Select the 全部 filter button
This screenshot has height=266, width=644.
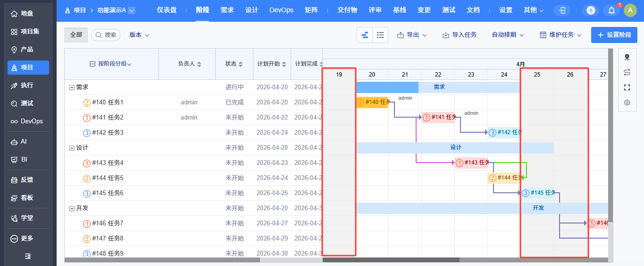(x=76, y=35)
